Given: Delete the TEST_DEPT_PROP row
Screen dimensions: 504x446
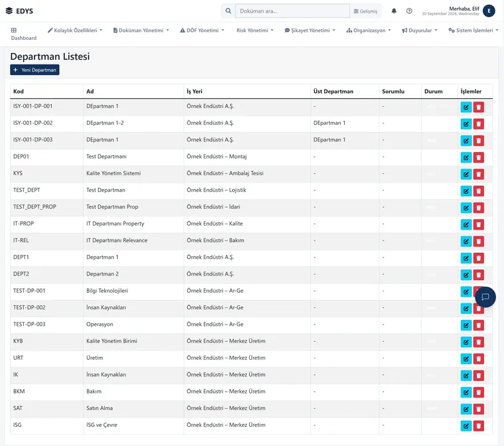Looking at the screenshot, I should [x=478, y=208].
